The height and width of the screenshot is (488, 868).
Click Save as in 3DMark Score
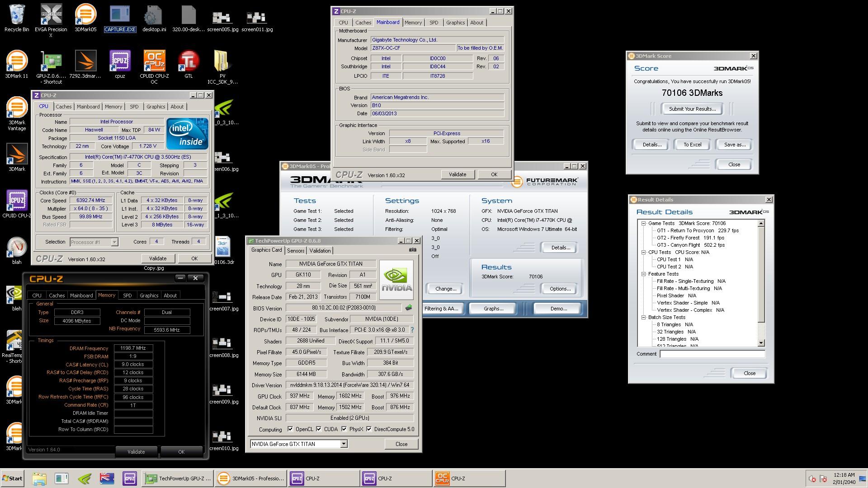735,145
